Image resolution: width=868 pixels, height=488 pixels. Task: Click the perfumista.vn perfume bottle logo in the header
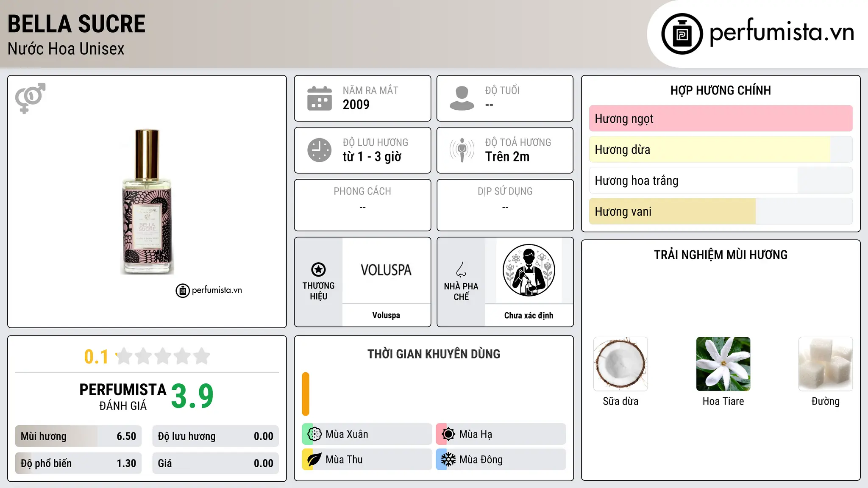[682, 34]
